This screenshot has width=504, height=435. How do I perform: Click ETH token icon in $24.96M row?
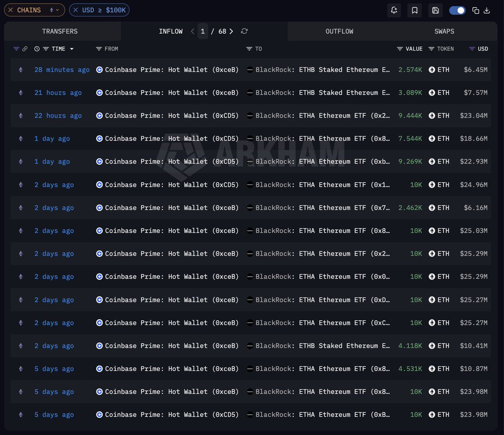432,185
